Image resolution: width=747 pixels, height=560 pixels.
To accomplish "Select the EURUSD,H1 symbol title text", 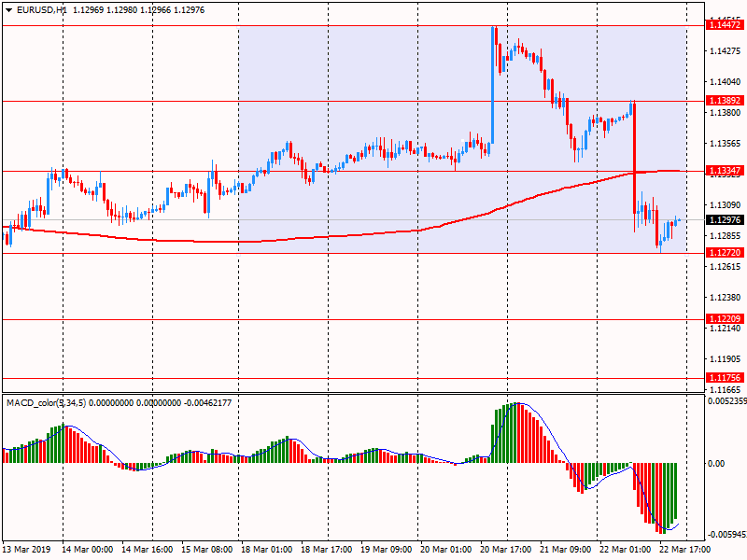I will click(x=41, y=10).
